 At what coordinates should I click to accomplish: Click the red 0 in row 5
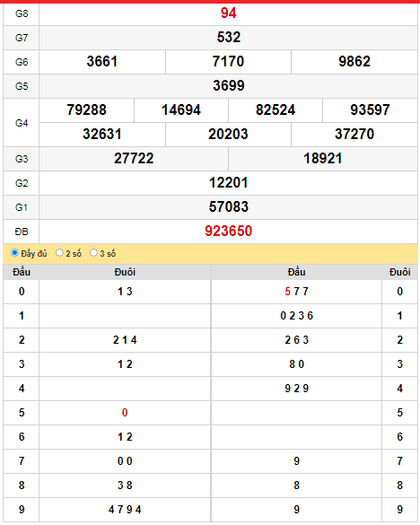pos(125,413)
